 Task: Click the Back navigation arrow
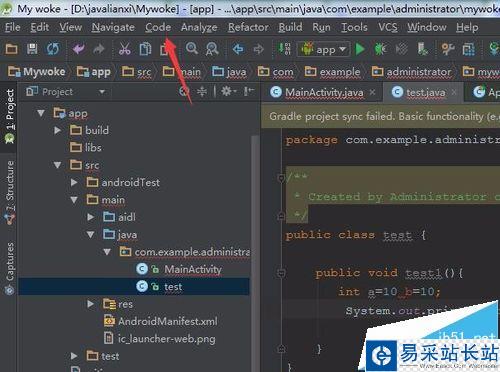pos(238,49)
